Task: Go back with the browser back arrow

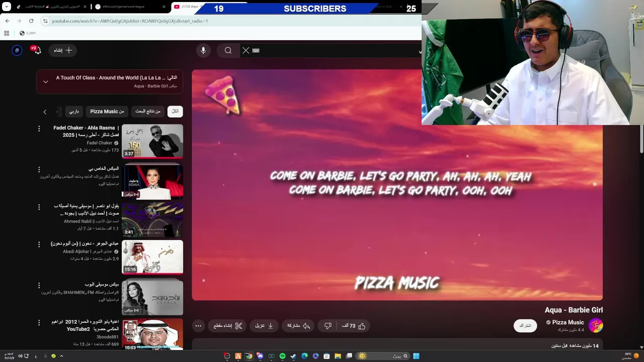Action: point(7,21)
